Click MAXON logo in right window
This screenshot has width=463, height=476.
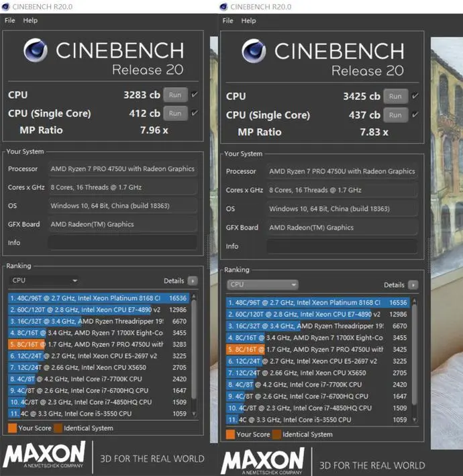pyautogui.click(x=263, y=461)
